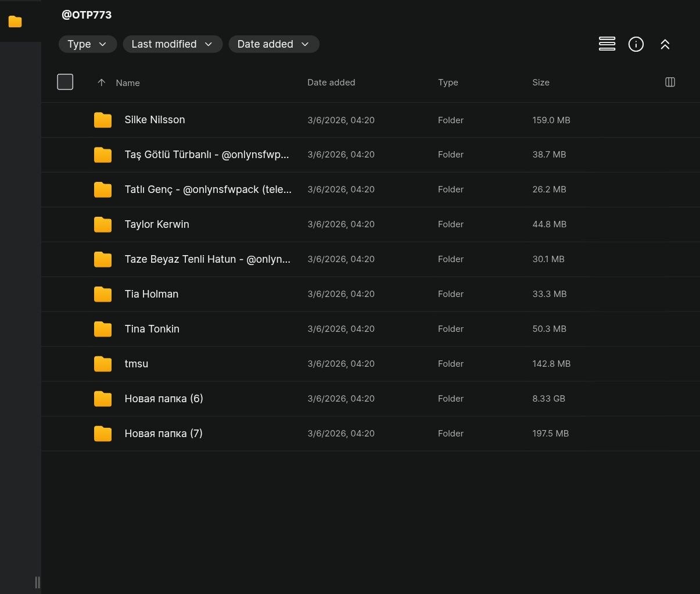Sort by the Size column header
The height and width of the screenshot is (594, 700).
[540, 83]
